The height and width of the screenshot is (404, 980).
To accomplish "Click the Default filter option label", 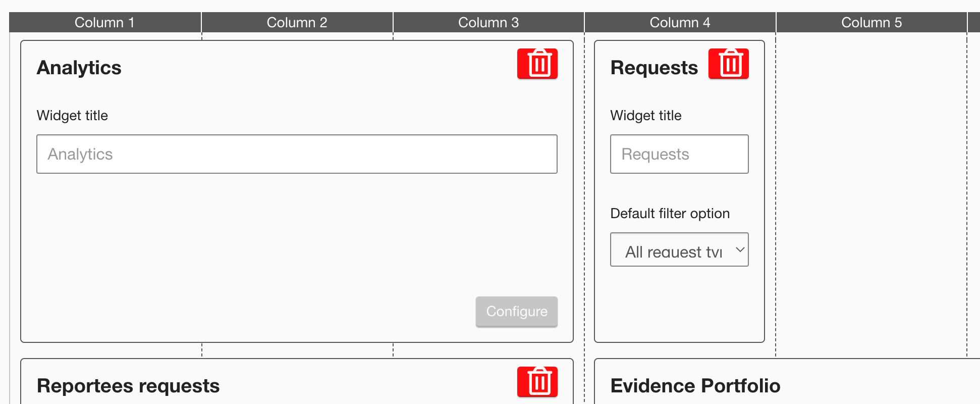I will click(670, 214).
